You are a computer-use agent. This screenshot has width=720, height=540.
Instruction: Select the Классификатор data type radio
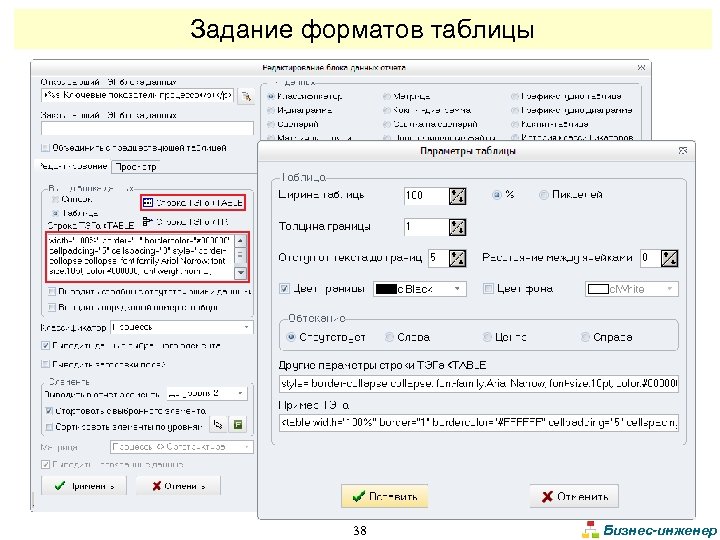pos(271,96)
